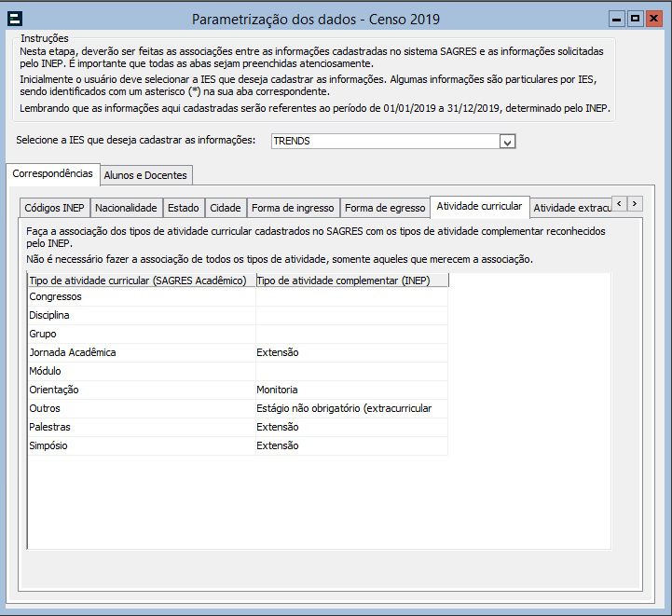Open the Forma de ingresso tab
The width and height of the screenshot is (672, 616).
[293, 208]
